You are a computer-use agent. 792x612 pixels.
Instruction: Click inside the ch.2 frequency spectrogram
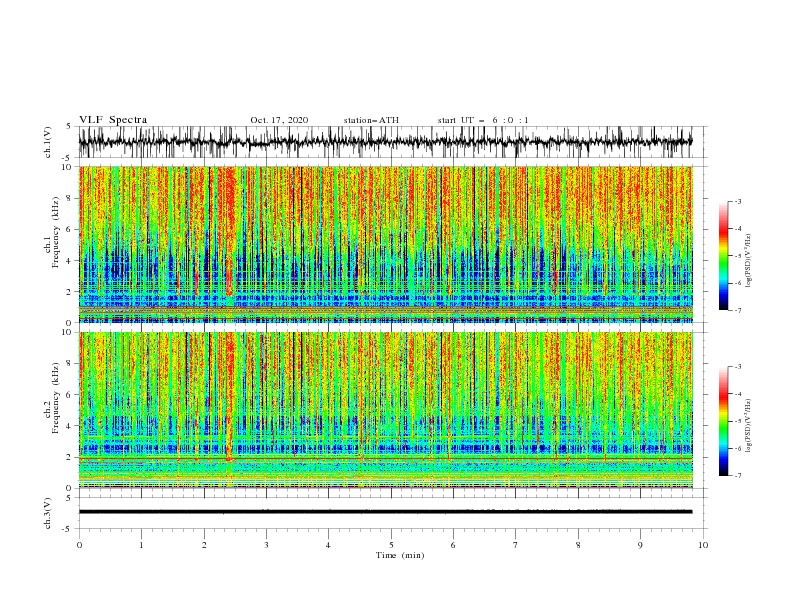pos(385,410)
